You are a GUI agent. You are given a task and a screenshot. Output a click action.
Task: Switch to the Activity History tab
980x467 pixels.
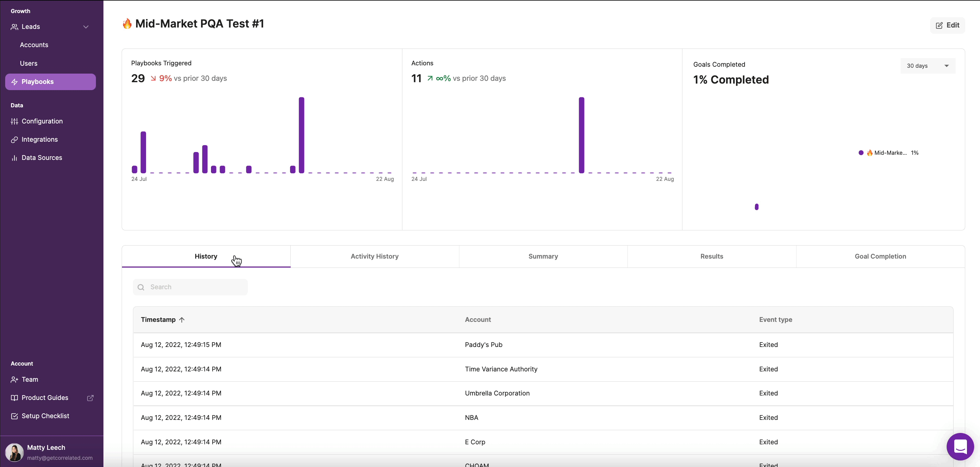(375, 256)
